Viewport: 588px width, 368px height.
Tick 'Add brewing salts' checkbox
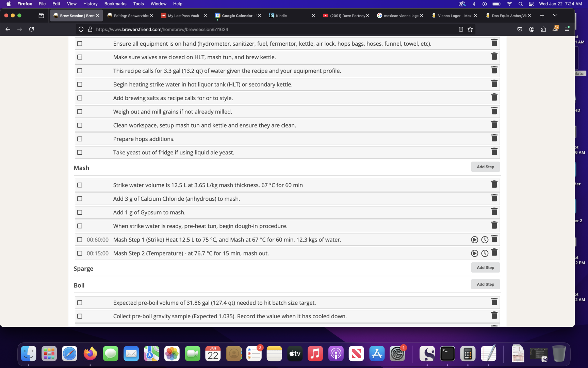80,98
